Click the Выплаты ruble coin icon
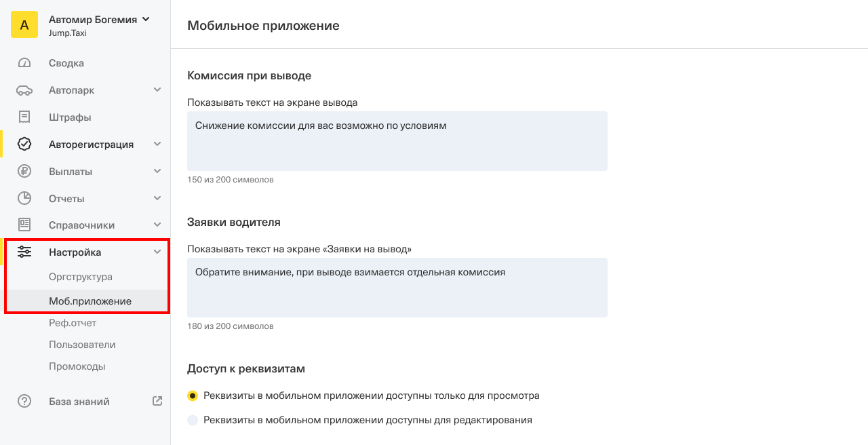This screenshot has height=445, width=868. tap(24, 172)
